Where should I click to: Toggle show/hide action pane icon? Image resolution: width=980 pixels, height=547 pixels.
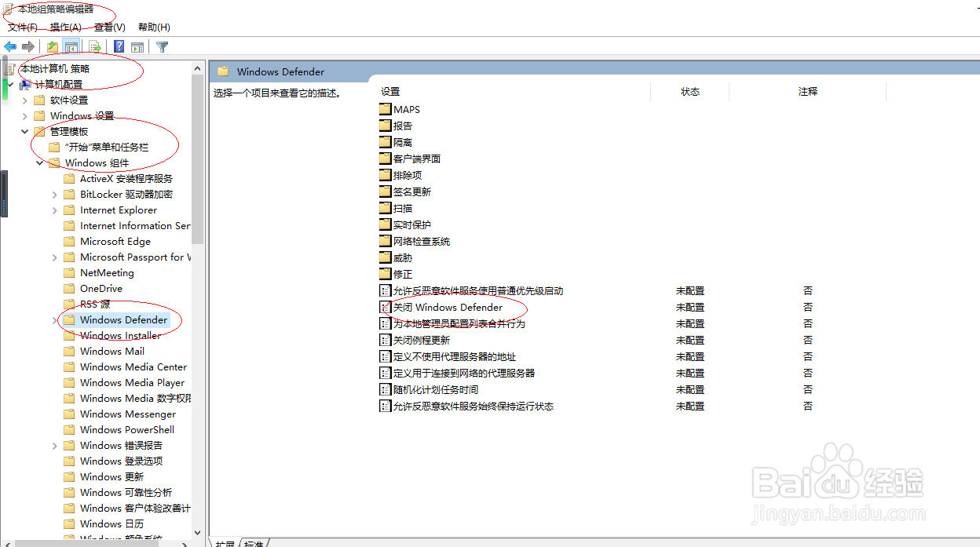click(137, 47)
